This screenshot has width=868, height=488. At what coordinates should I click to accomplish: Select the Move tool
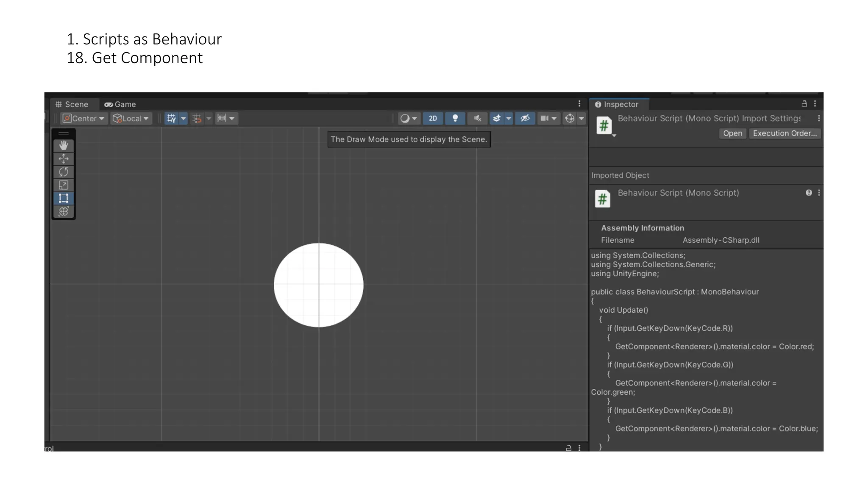pos(64,159)
